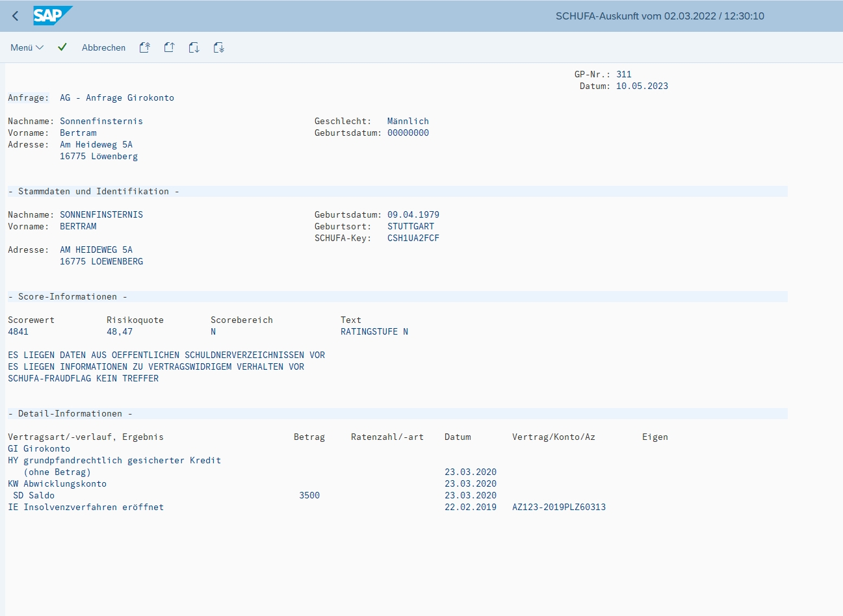This screenshot has width=843, height=616.
Task: Click the Abbrechen button
Action: pyautogui.click(x=104, y=47)
